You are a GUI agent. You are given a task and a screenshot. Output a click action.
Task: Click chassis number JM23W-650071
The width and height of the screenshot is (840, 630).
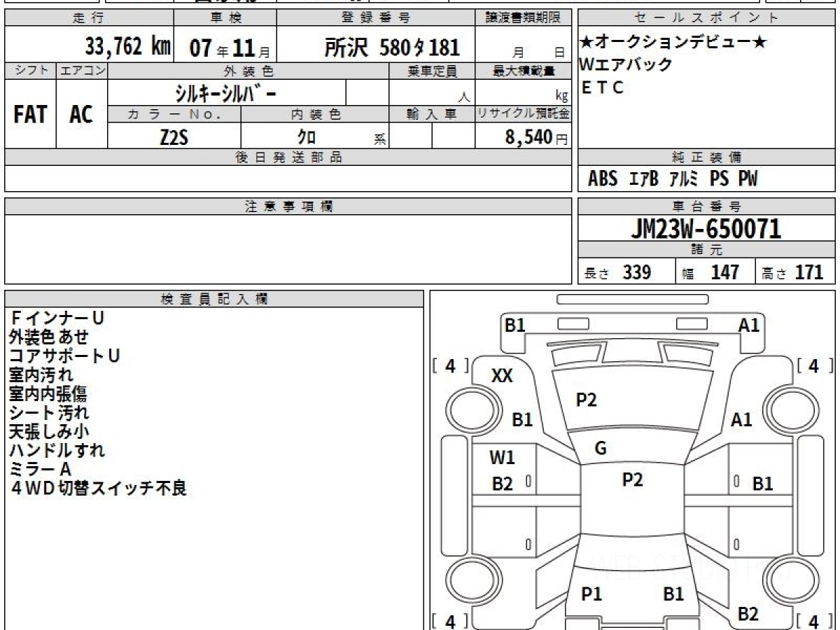706,228
